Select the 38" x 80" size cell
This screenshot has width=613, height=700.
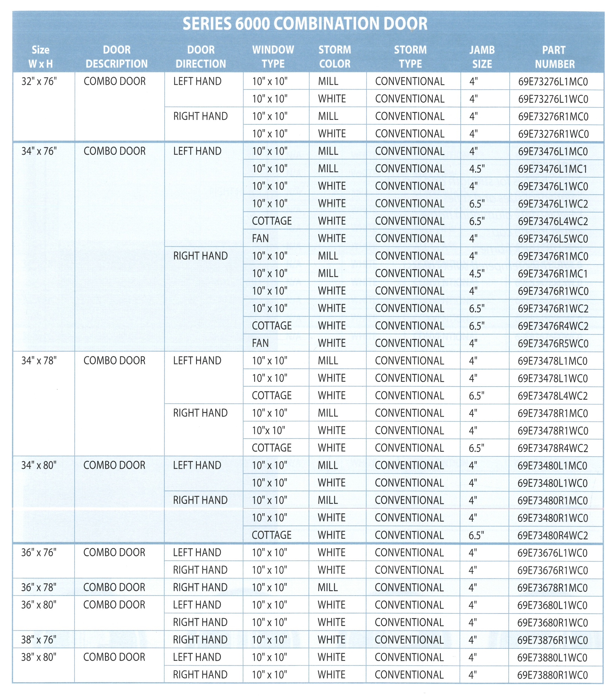(x=39, y=657)
